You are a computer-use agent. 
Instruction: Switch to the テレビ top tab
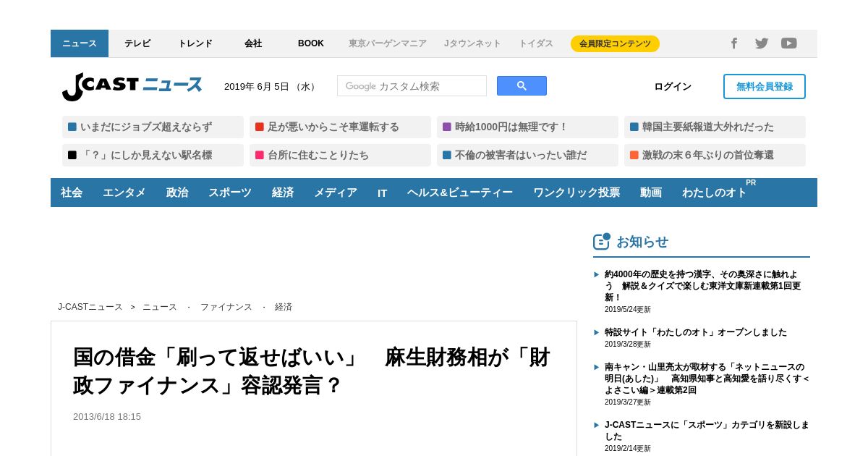[137, 43]
